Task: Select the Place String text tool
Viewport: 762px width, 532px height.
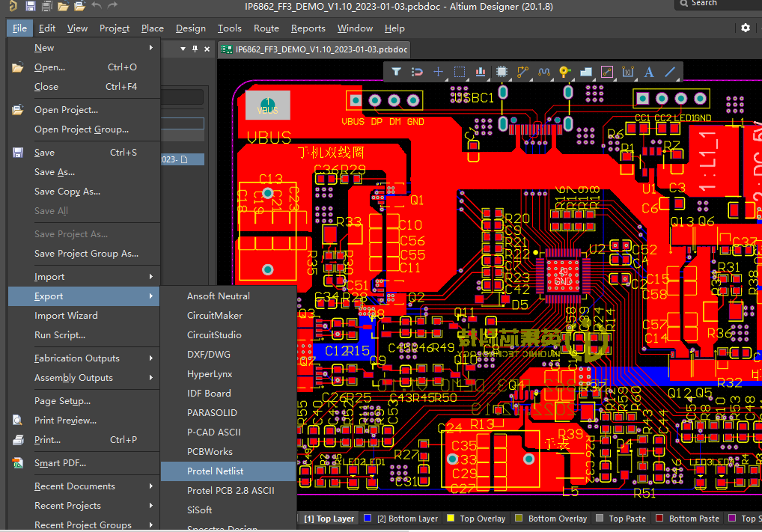Action: pos(649,72)
